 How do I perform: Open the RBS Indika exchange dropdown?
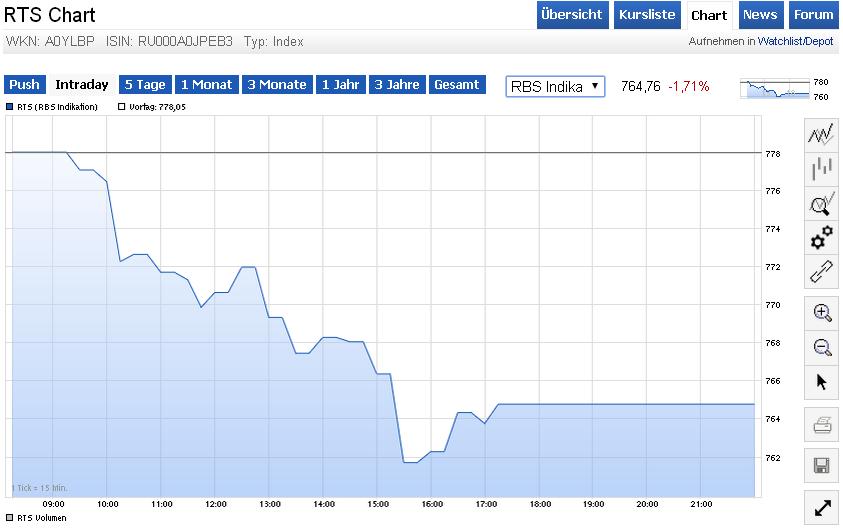click(x=556, y=86)
